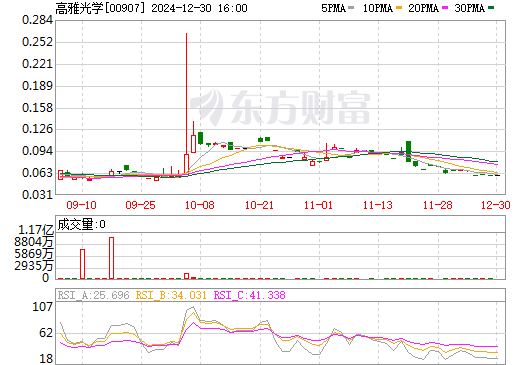Click the 20PMA legend label
Screen dimensions: 520x365
[x=423, y=8]
